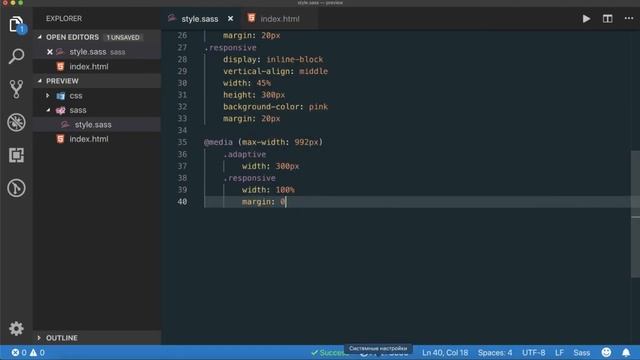
Task: Click the editor vertical scrollbar
Action: pos(636,214)
